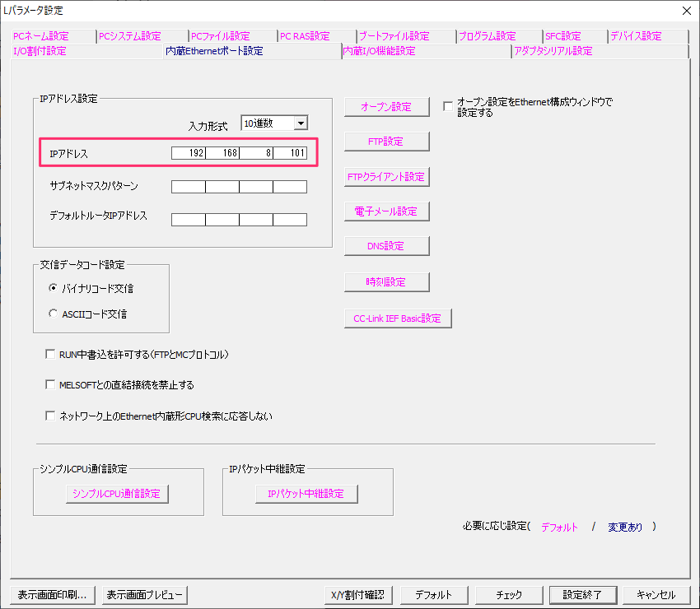
Task: Toggle Ethernet内蔵形CPU検索に応答しない checkbox
Action: [51, 416]
